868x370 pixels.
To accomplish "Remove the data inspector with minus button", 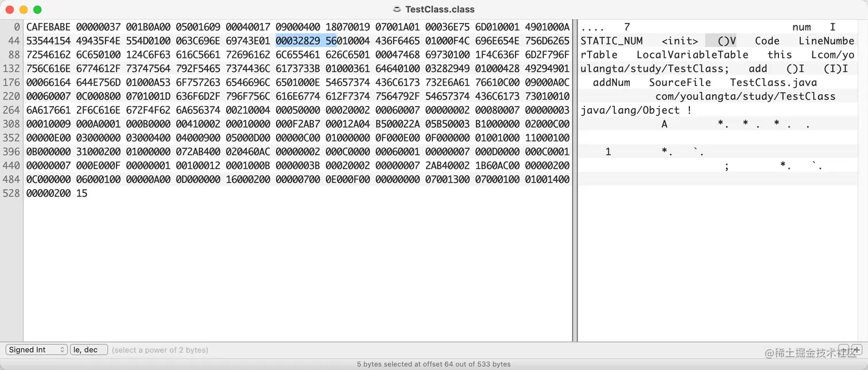I will [844, 349].
